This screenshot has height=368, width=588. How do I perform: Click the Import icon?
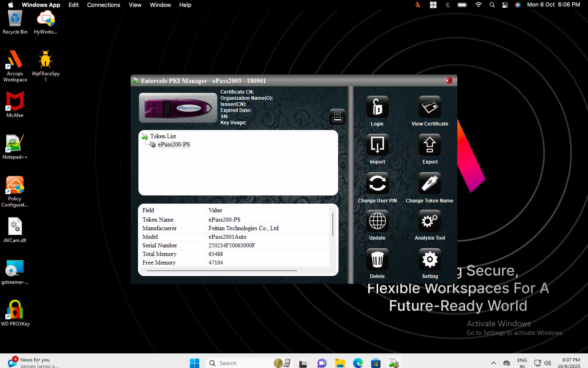point(377,145)
